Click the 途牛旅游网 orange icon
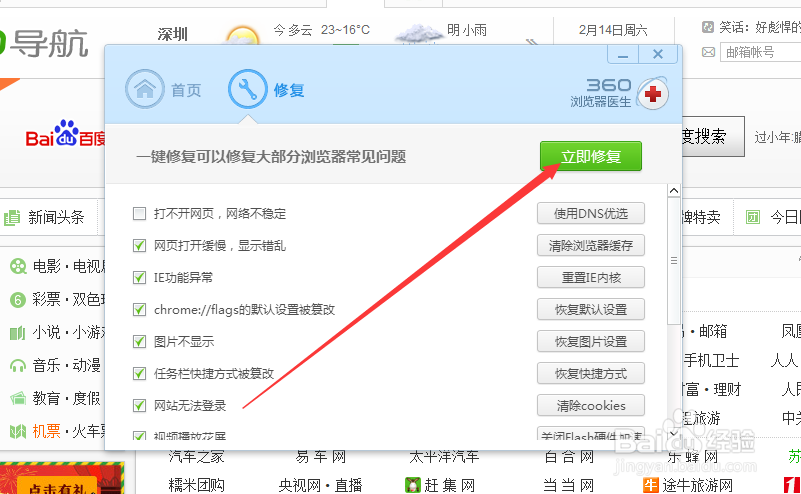The image size is (801, 494). pos(651,485)
